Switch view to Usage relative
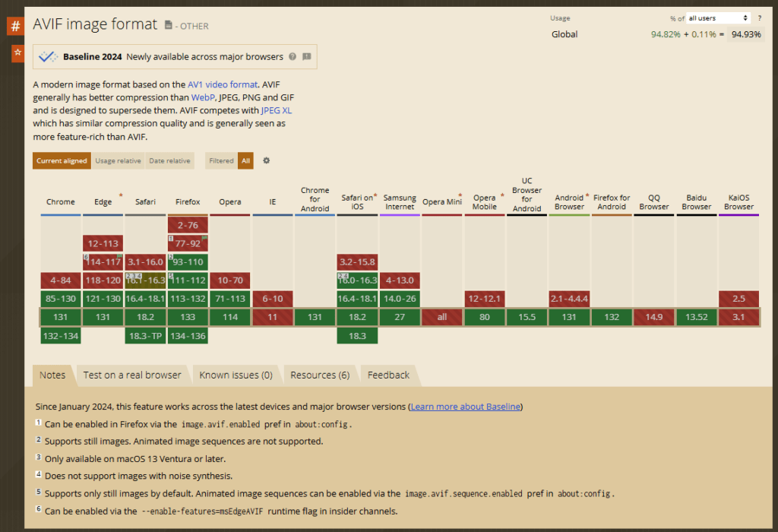 (118, 161)
